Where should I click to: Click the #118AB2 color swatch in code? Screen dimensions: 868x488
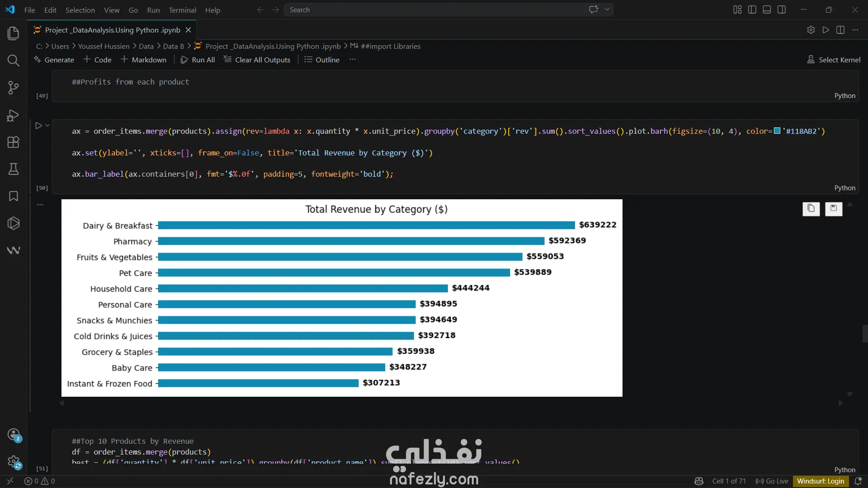coord(777,131)
